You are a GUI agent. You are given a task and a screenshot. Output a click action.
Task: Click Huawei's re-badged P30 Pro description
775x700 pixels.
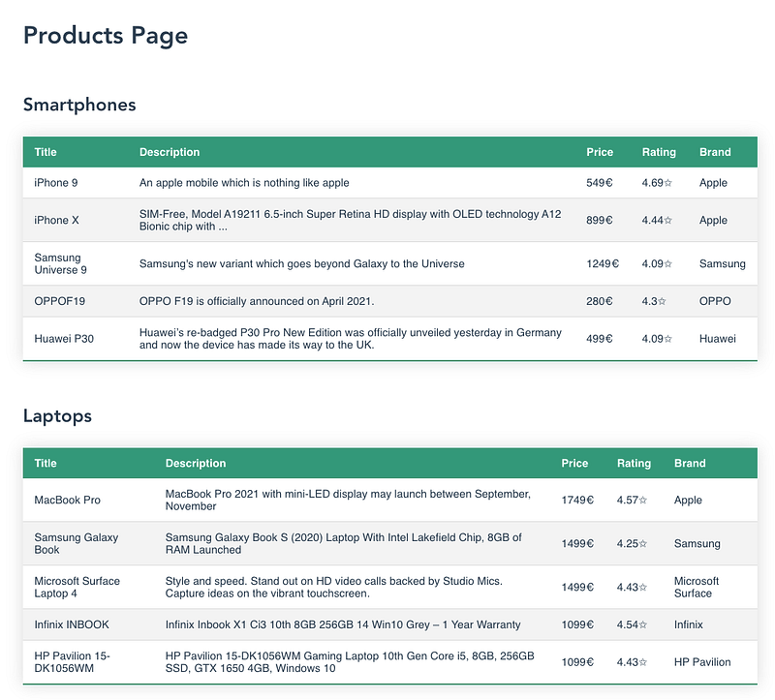[351, 339]
